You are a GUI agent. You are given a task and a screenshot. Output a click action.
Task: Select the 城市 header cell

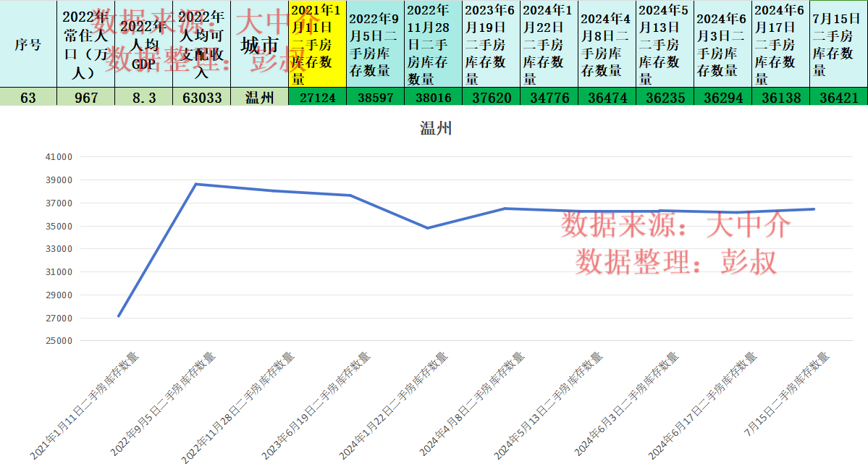(260, 43)
